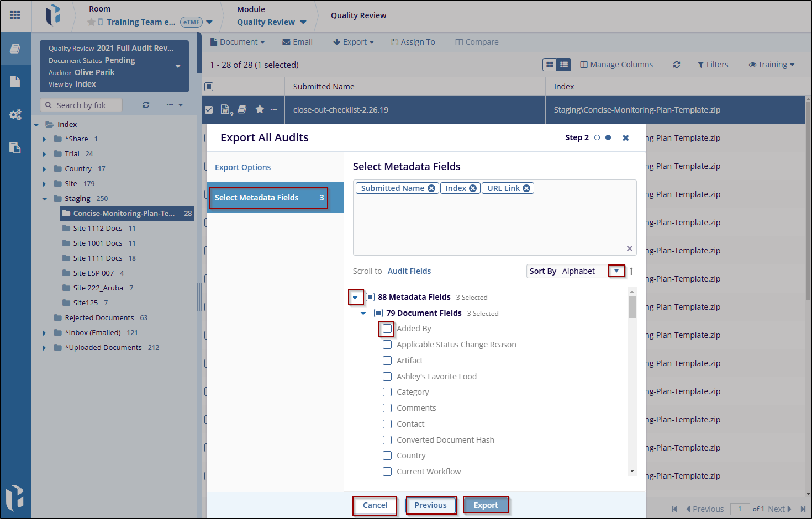Open the Sort By Alphabet dropdown
Viewport: 812px width, 519px height.
(x=616, y=271)
